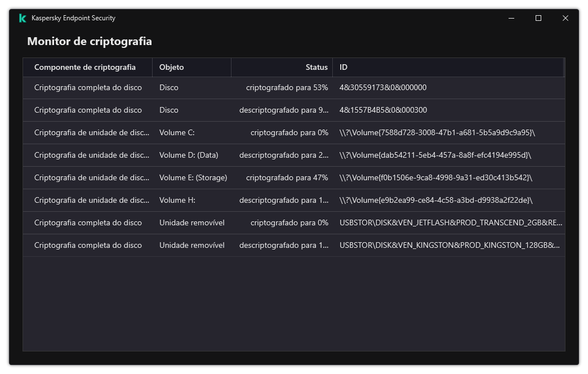Minimize the Kaspersky Endpoint Security window

(x=511, y=18)
